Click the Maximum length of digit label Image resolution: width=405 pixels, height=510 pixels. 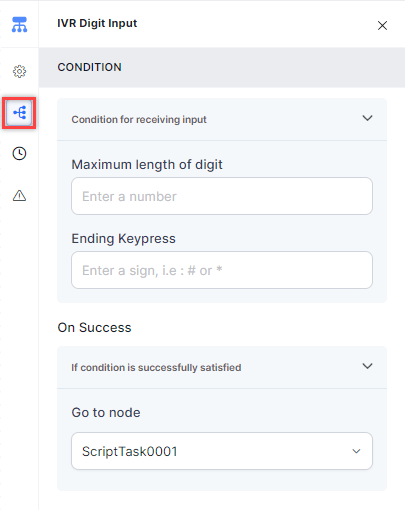coord(147,165)
